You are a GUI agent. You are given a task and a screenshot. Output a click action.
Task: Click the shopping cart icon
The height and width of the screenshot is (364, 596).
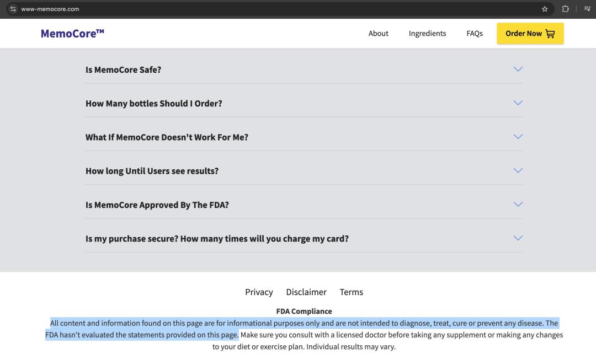[x=550, y=34]
